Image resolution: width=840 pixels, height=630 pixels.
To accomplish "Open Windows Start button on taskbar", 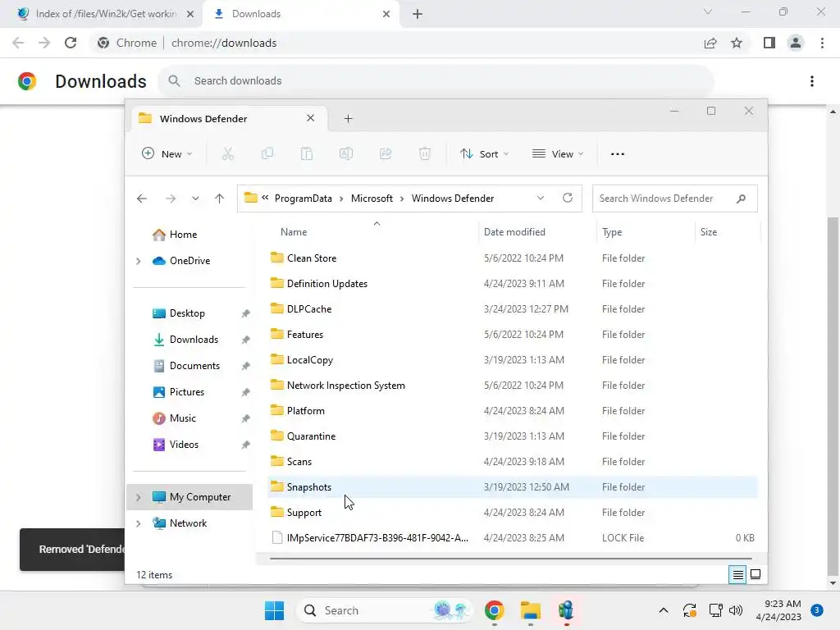I will pos(274,610).
